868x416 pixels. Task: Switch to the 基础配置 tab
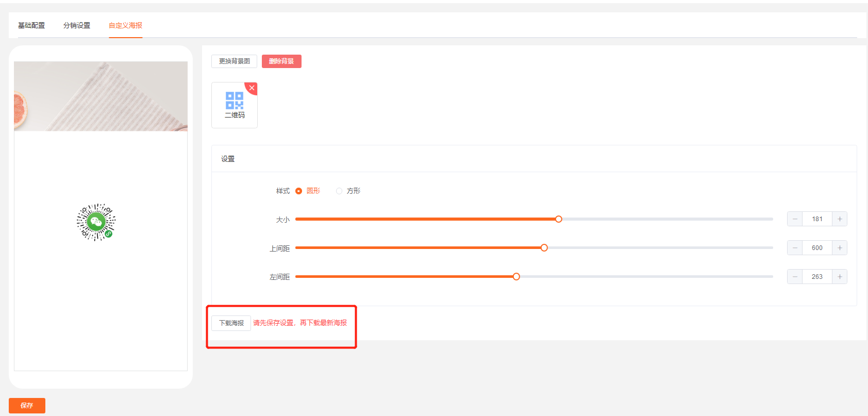(31, 25)
